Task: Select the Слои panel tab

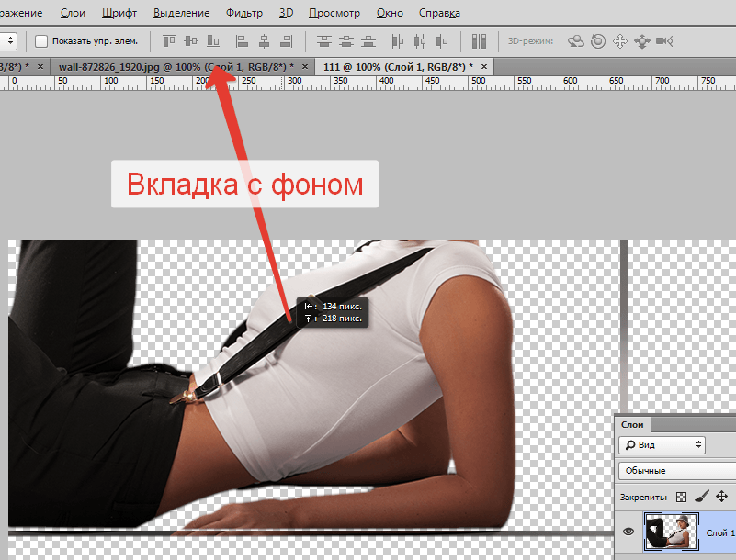Action: click(632, 424)
